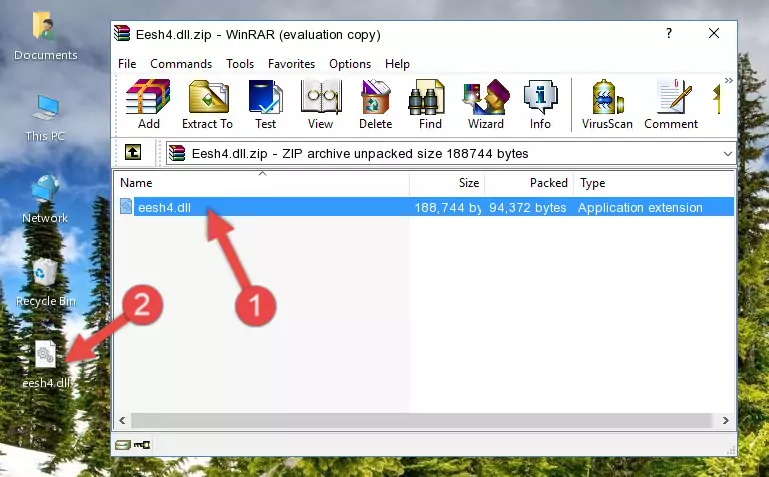Viewport: 769px width, 477px height.
Task: Click the horizontal scrollbar right arrow
Action: tap(725, 421)
